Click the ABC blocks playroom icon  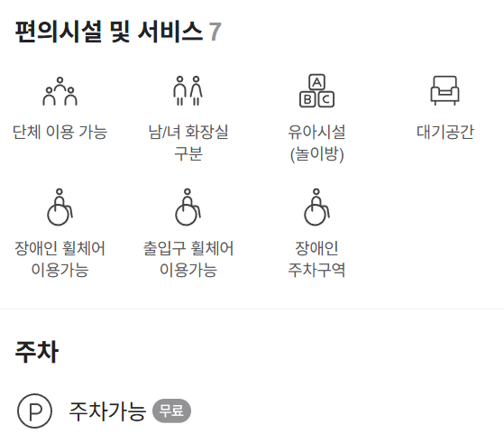coord(316,91)
